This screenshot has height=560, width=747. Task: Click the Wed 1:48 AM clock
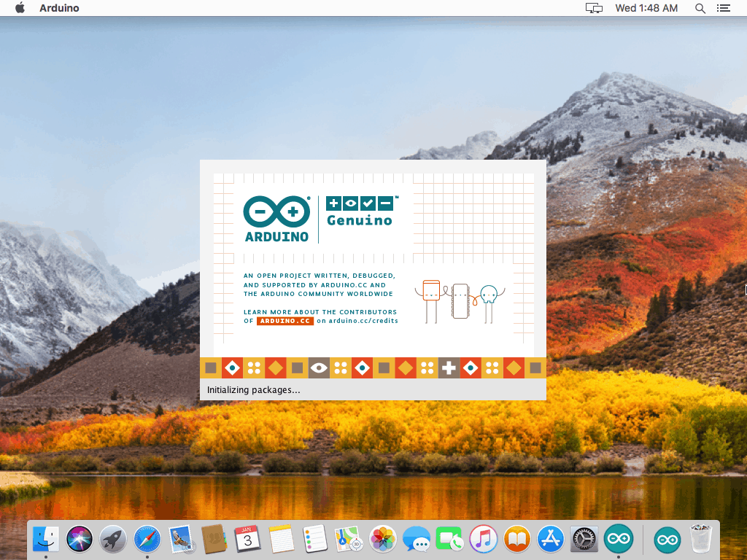[646, 8]
